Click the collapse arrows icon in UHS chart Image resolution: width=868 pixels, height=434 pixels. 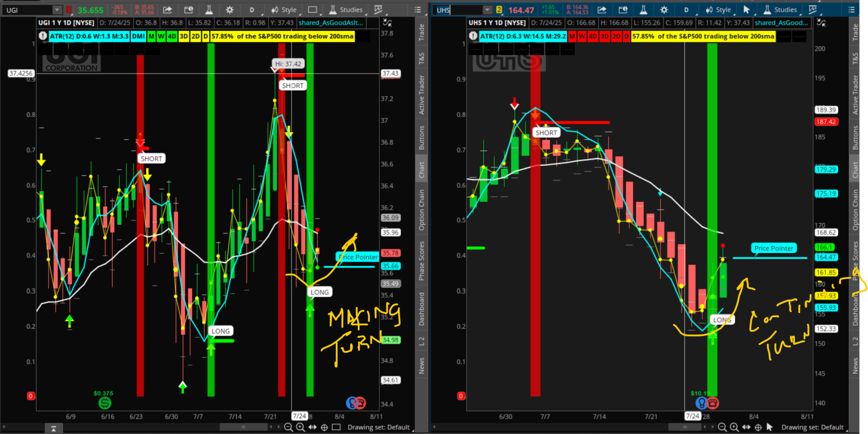(x=821, y=22)
